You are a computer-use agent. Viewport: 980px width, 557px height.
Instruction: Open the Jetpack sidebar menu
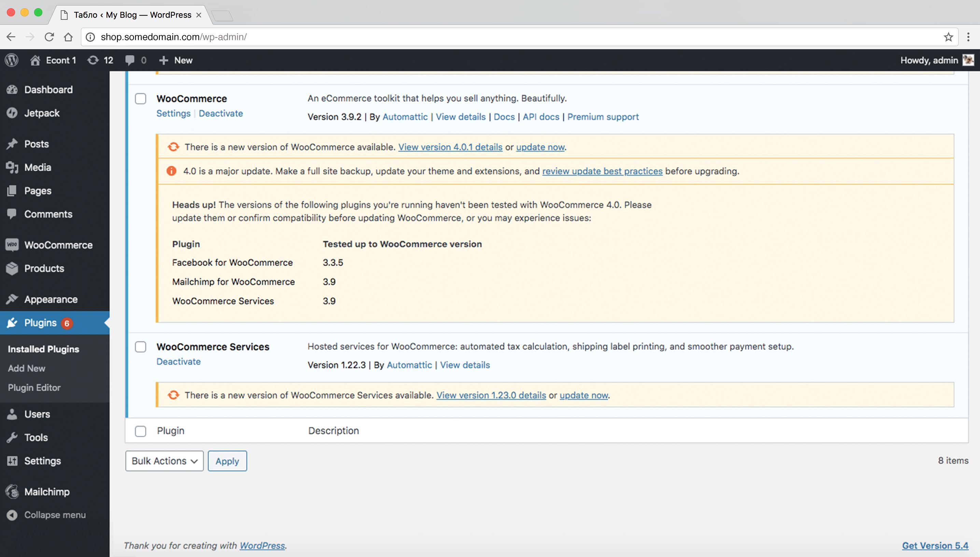click(42, 113)
